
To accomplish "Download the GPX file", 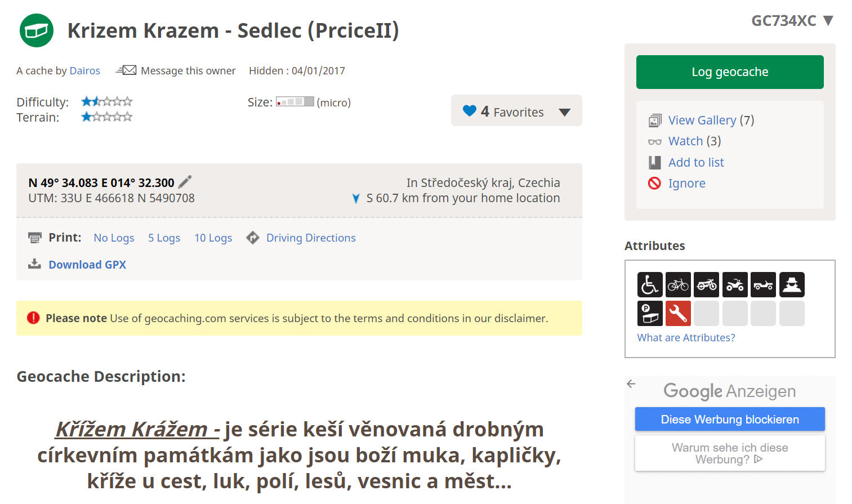I will [x=87, y=265].
